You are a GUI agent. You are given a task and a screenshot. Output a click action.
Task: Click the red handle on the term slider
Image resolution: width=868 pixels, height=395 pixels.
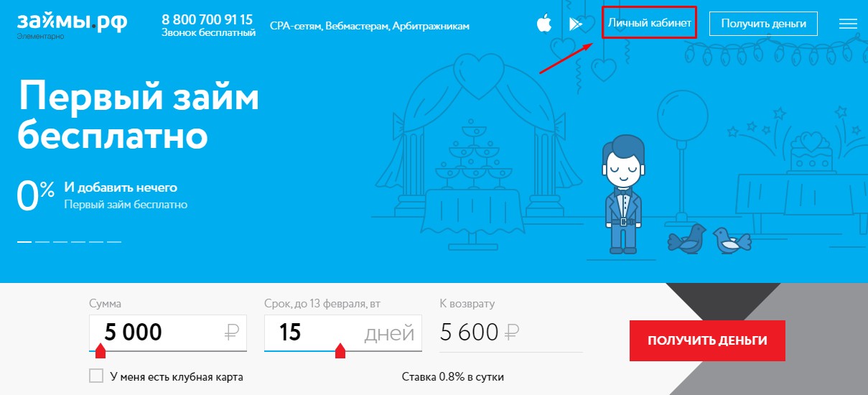coord(340,350)
